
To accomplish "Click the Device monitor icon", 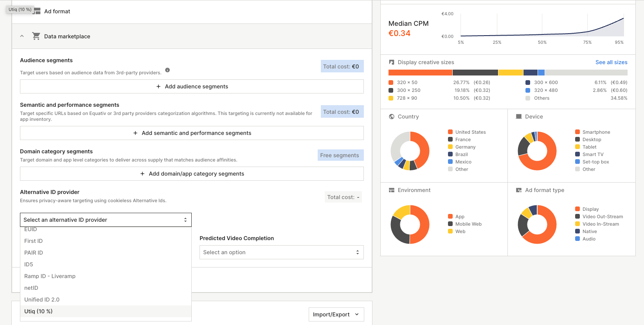I will click(519, 117).
